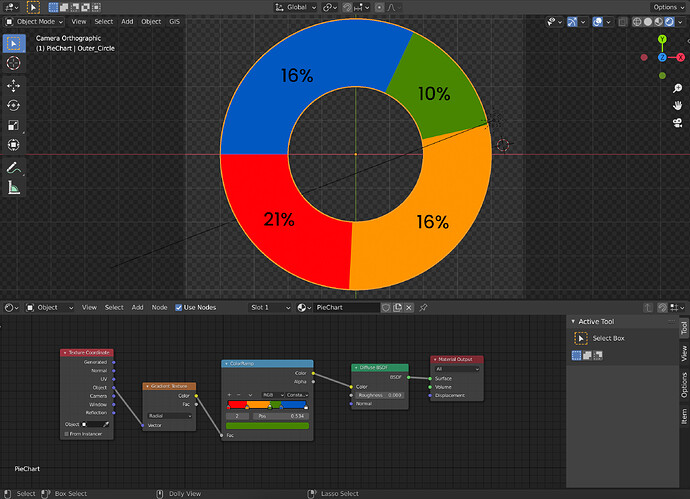Set selection mode to Set New in header
Screen dimensions: 690x499
(x=53, y=7)
